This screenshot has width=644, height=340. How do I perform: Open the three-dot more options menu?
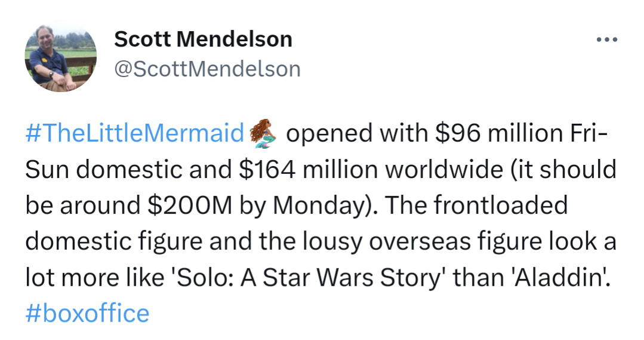click(607, 39)
